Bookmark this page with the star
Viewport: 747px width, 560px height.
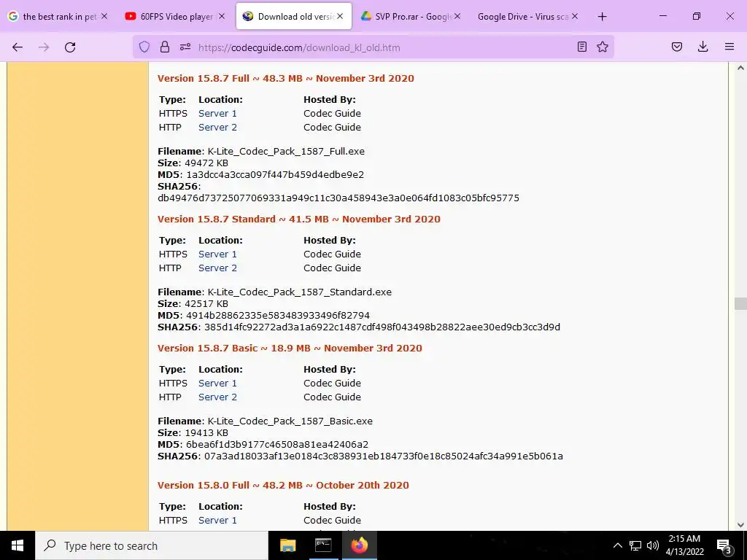pos(603,47)
